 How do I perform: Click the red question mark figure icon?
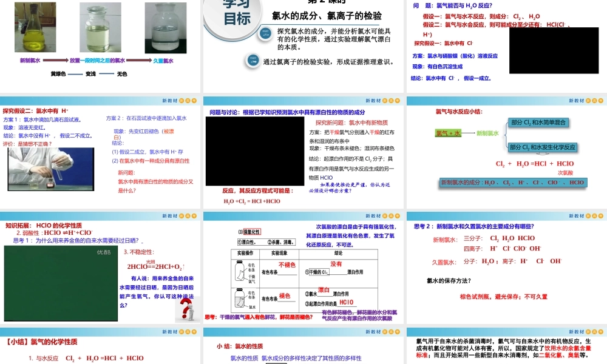click(187, 309)
